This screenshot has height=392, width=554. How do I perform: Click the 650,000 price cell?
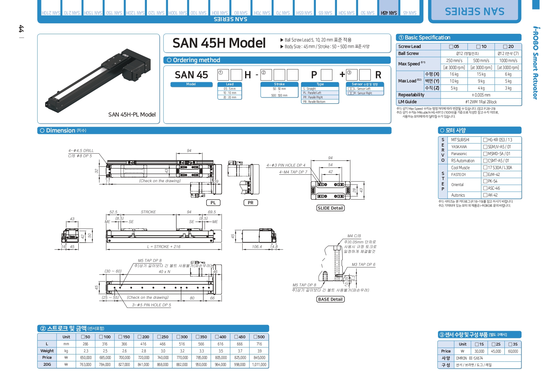86,358
